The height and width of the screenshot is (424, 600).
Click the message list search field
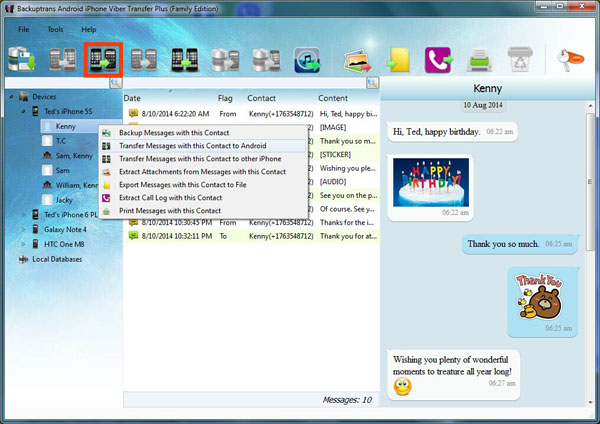click(245, 83)
